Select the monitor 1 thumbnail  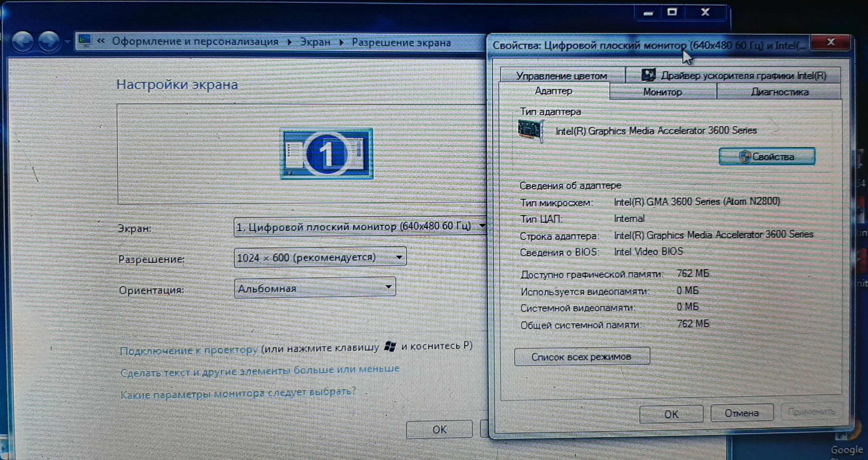point(327,154)
